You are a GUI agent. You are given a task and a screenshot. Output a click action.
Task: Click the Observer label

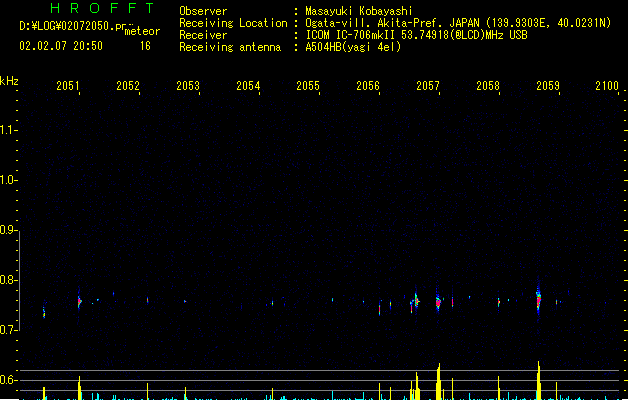[x=203, y=11]
